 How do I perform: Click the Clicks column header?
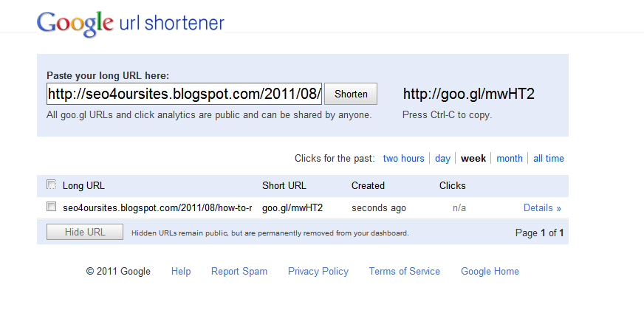[452, 185]
